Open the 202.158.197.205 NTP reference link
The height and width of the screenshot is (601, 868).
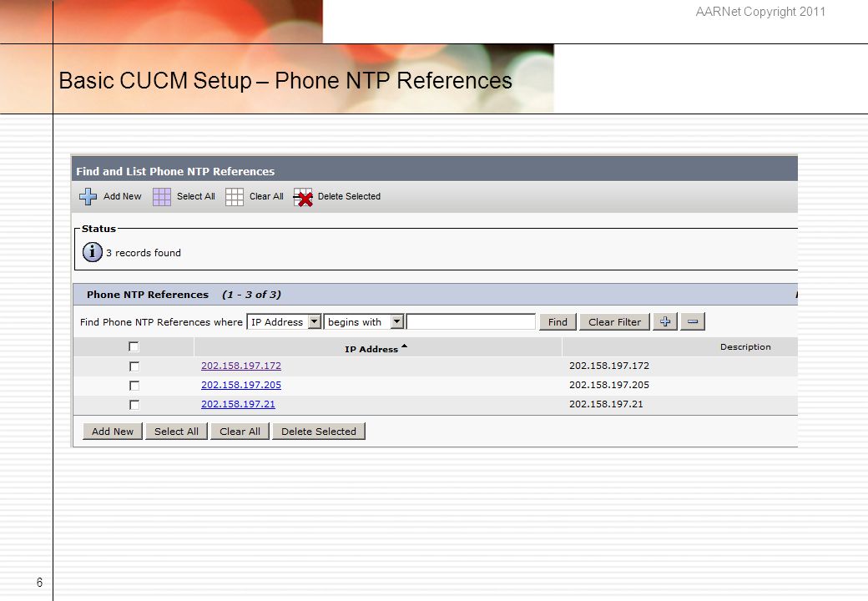tap(241, 385)
